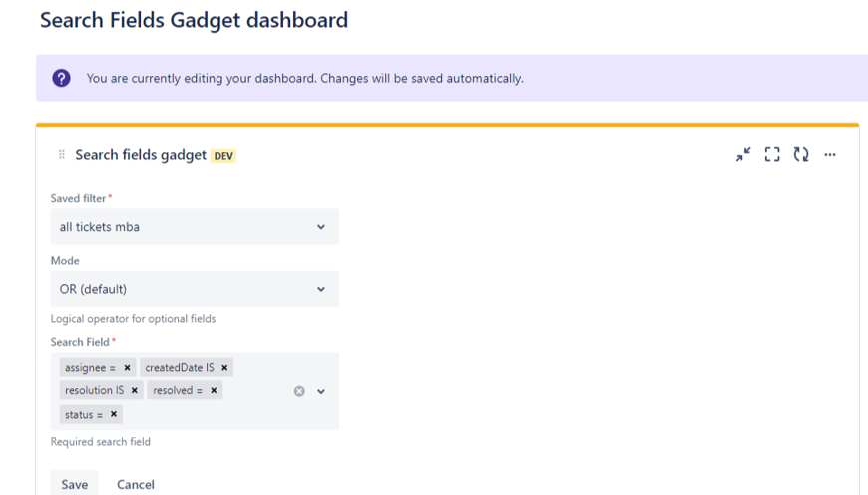
Task: Maximize gadget to full screen
Action: pos(772,154)
